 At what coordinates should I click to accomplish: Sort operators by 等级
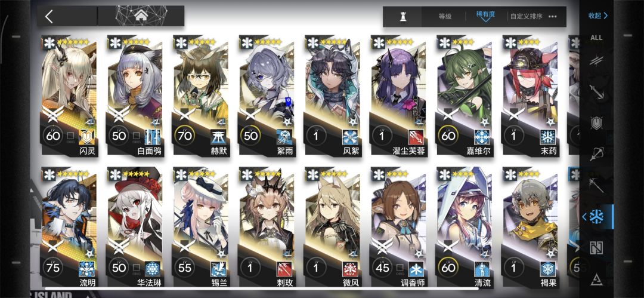pos(445,17)
